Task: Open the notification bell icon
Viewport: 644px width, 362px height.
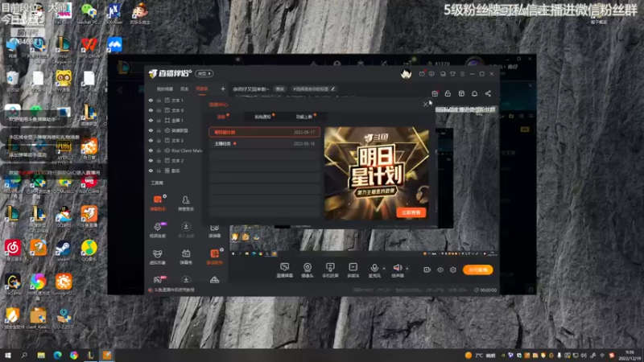Action: [475, 93]
